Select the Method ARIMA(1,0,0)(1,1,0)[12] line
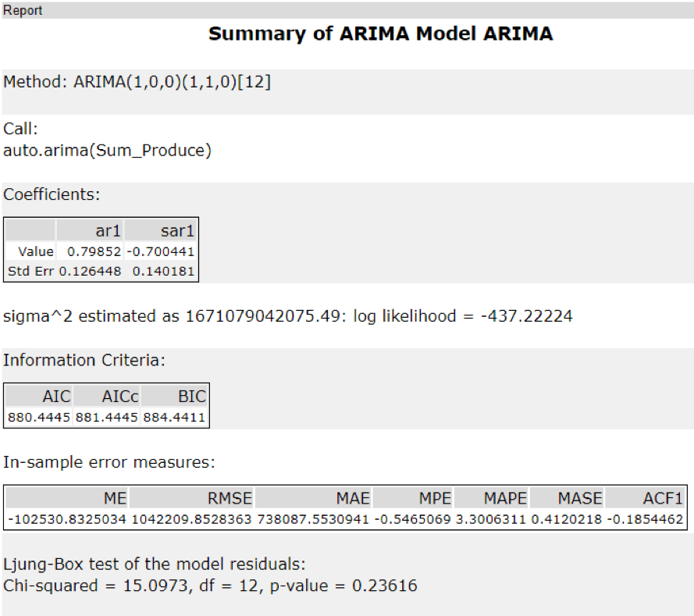Viewport: 694px width, 616px height. 137,82
